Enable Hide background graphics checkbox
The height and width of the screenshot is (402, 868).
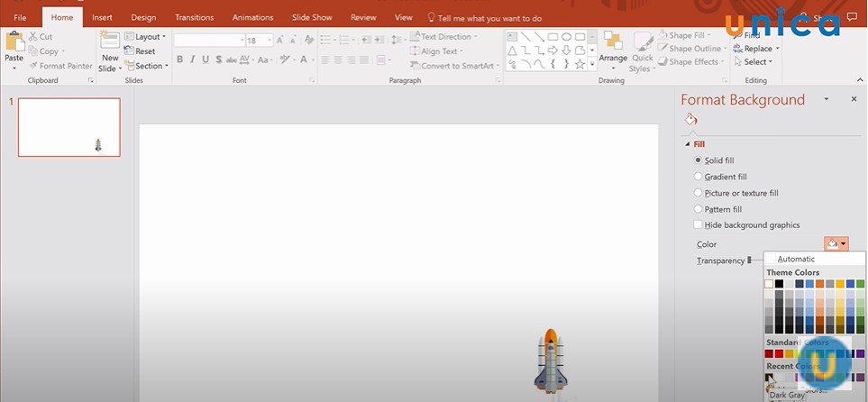698,224
